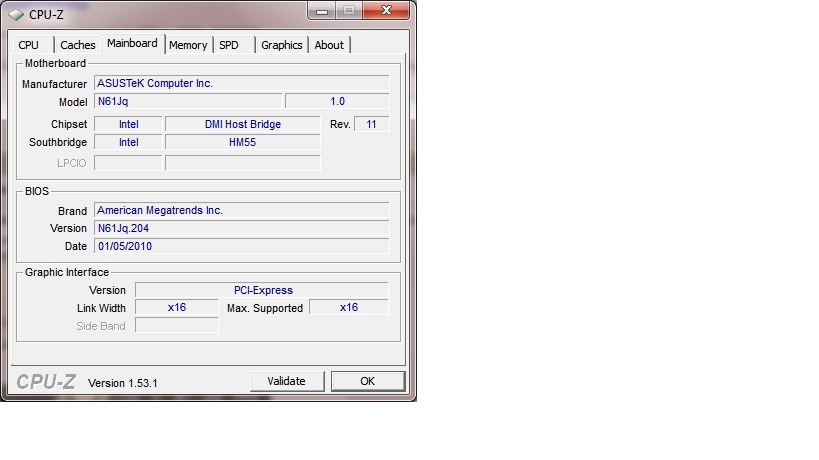Click the BIOS group label
The image size is (819, 460).
[x=37, y=191]
